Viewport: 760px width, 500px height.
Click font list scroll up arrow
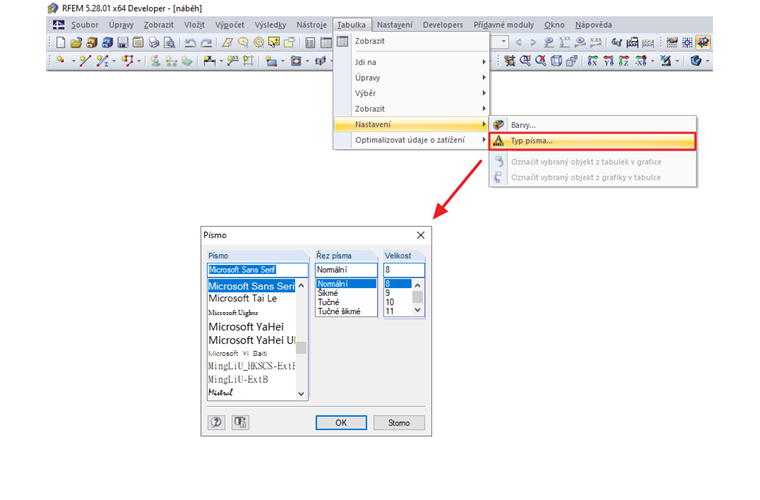coord(301,285)
